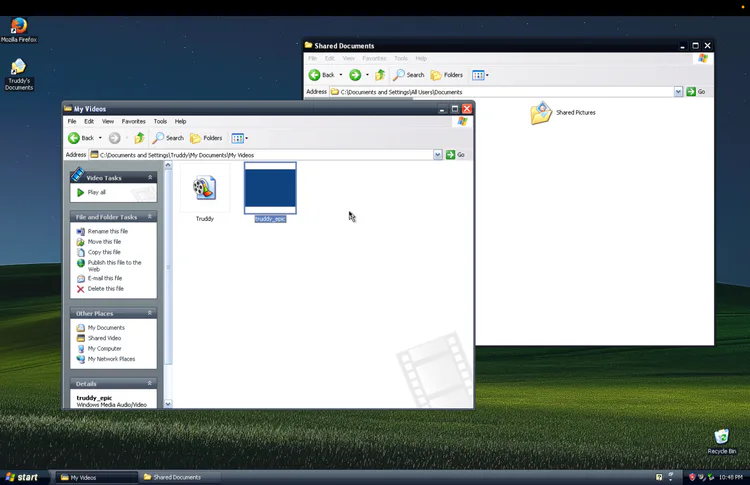The height and width of the screenshot is (485, 750).
Task: Click Back arrow in My Videos window
Action: pos(74,138)
